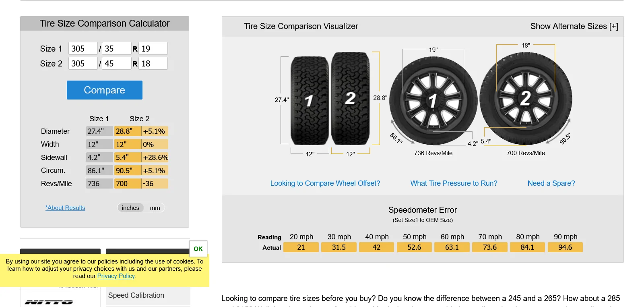The image size is (644, 307).
Task: Click the 736 Revs/Mile caption under tire 1
Action: (x=433, y=153)
